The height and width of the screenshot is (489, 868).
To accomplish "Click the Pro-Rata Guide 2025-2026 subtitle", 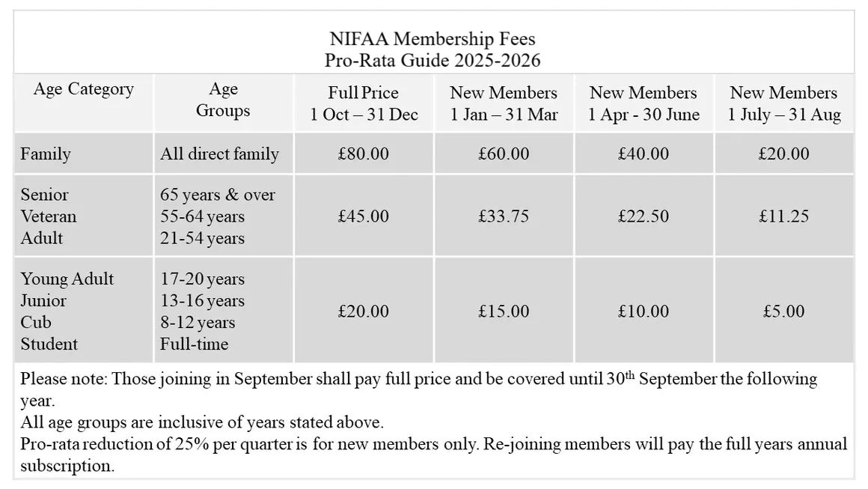I will click(x=433, y=60).
